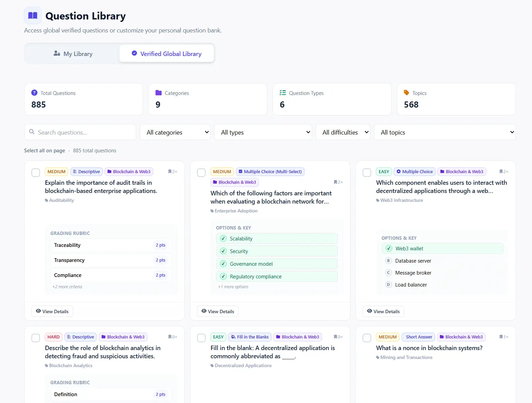View Details of audit trails question
The image size is (532, 403).
coord(52,311)
